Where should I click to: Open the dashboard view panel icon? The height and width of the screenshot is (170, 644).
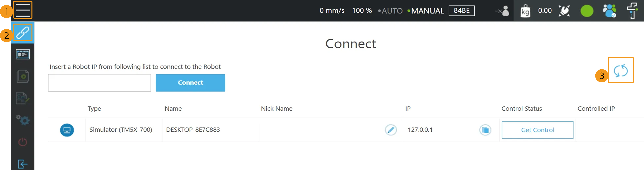(23, 54)
